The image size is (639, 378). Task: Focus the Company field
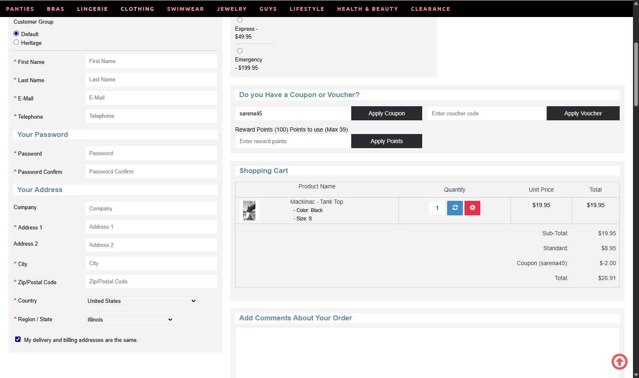click(x=151, y=209)
